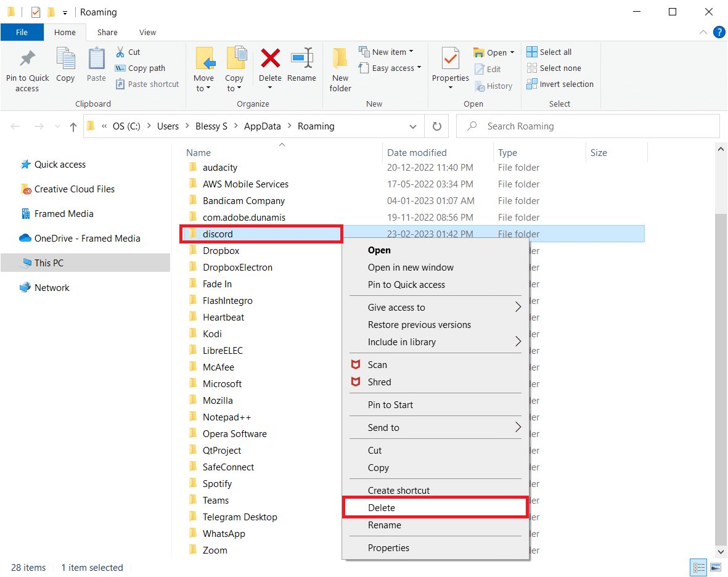Select the Telegram Desktop folder
The image size is (728, 577).
240,517
